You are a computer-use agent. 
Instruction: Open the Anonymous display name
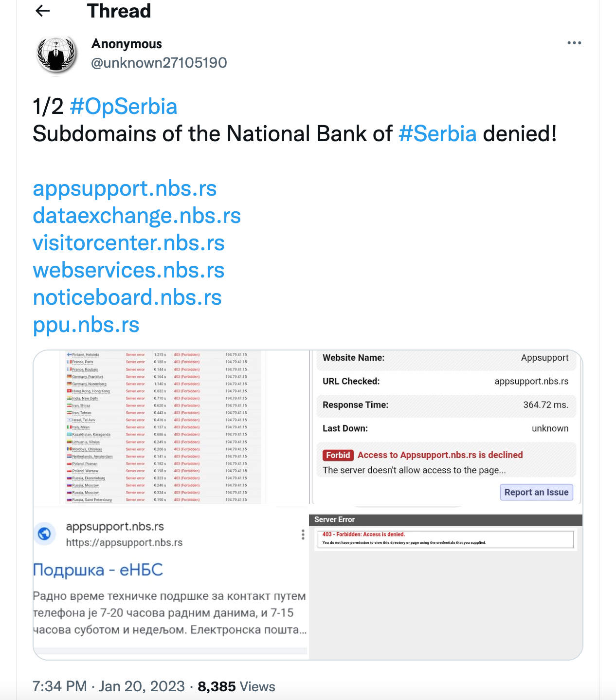pos(127,44)
